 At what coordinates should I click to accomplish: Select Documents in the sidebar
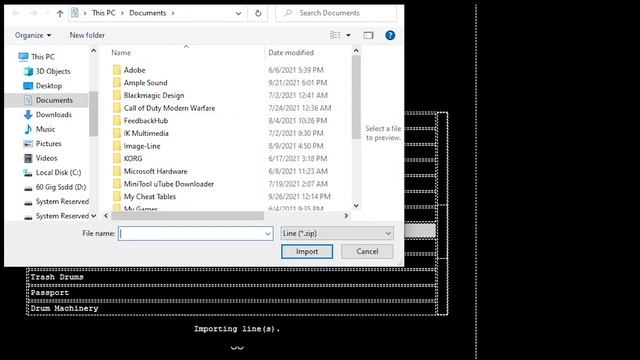tap(54, 100)
